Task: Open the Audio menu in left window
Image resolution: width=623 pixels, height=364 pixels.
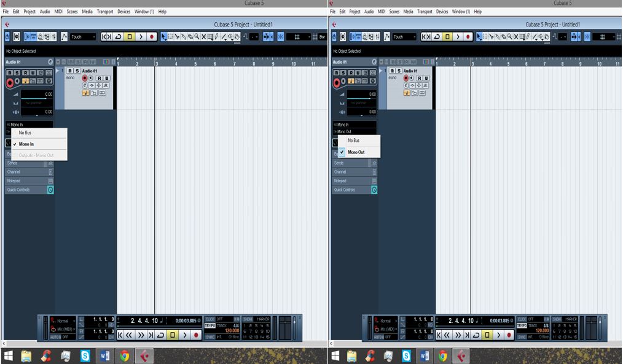Action: [x=45, y=12]
